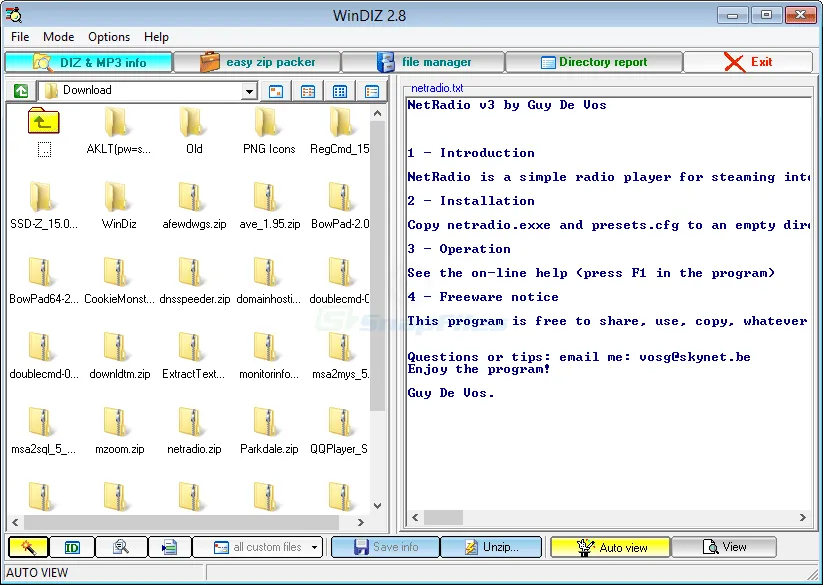Select the SSD-Z_15.0... folder
The height and width of the screenshot is (585, 823).
[44, 205]
